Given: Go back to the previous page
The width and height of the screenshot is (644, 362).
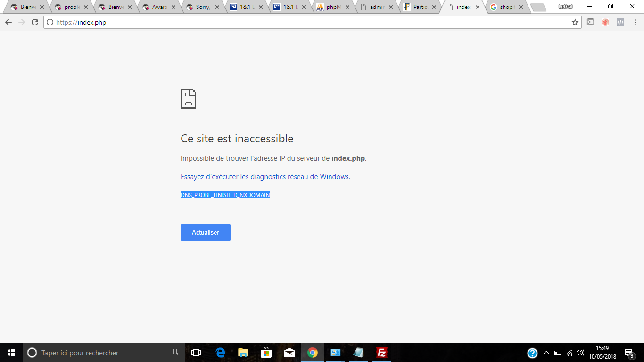Looking at the screenshot, I should tap(8, 22).
